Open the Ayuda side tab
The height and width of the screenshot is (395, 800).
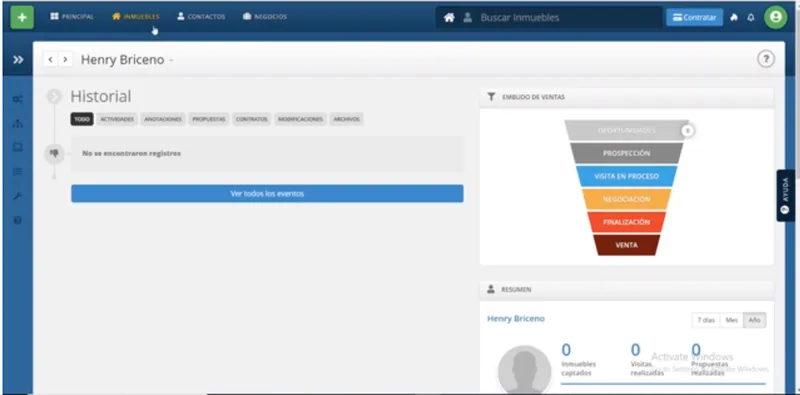785,195
